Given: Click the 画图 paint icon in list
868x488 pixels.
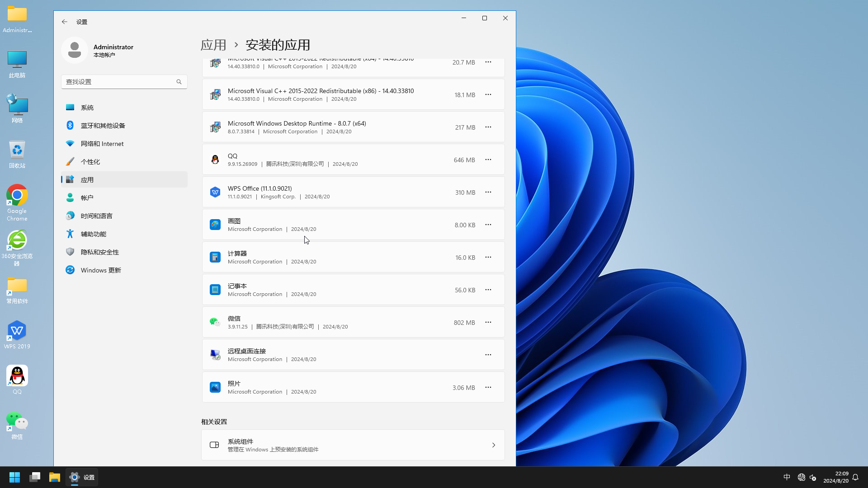Looking at the screenshot, I should click(215, 225).
